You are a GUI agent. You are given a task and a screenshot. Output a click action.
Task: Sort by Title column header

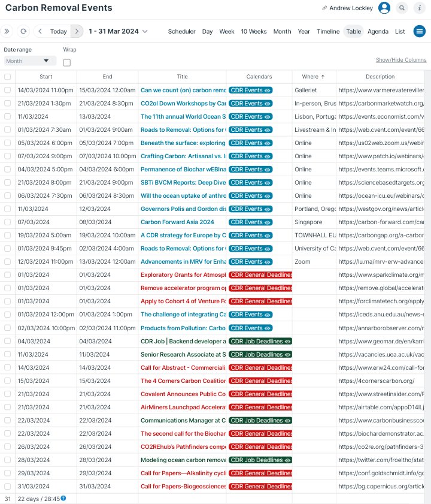182,77
